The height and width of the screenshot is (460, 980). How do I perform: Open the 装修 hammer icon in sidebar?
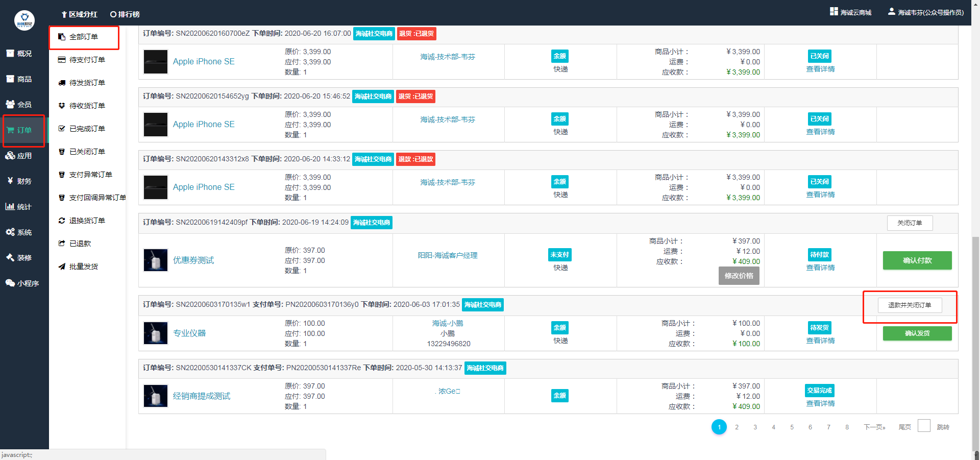(x=10, y=257)
